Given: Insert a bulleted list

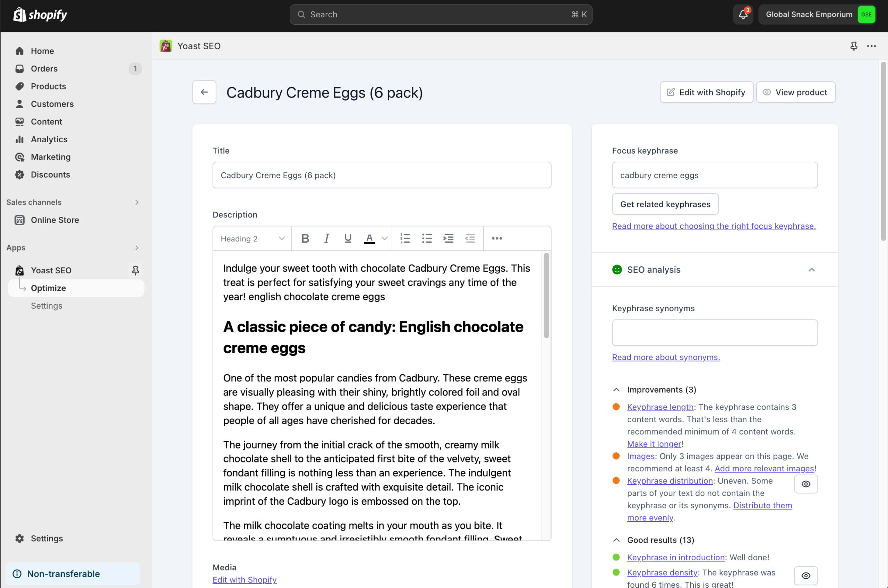Looking at the screenshot, I should [427, 239].
